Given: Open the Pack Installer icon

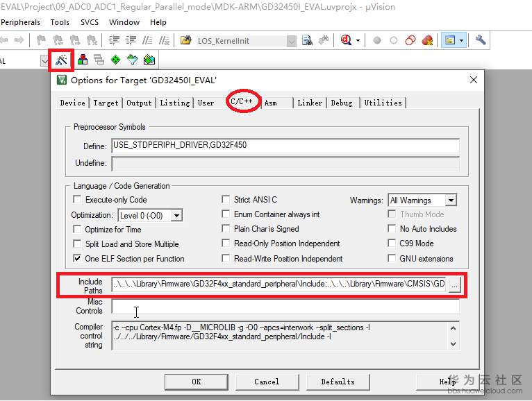Looking at the screenshot, I should (x=149, y=60).
